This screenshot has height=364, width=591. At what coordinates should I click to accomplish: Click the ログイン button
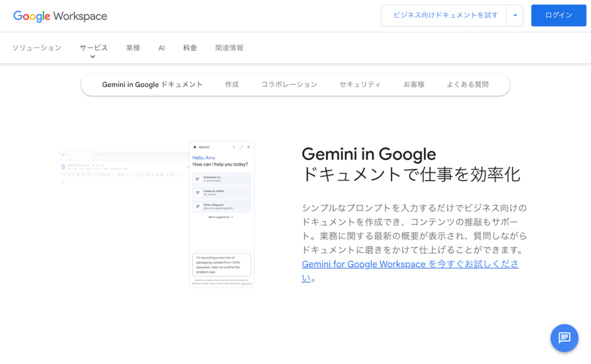click(x=559, y=16)
